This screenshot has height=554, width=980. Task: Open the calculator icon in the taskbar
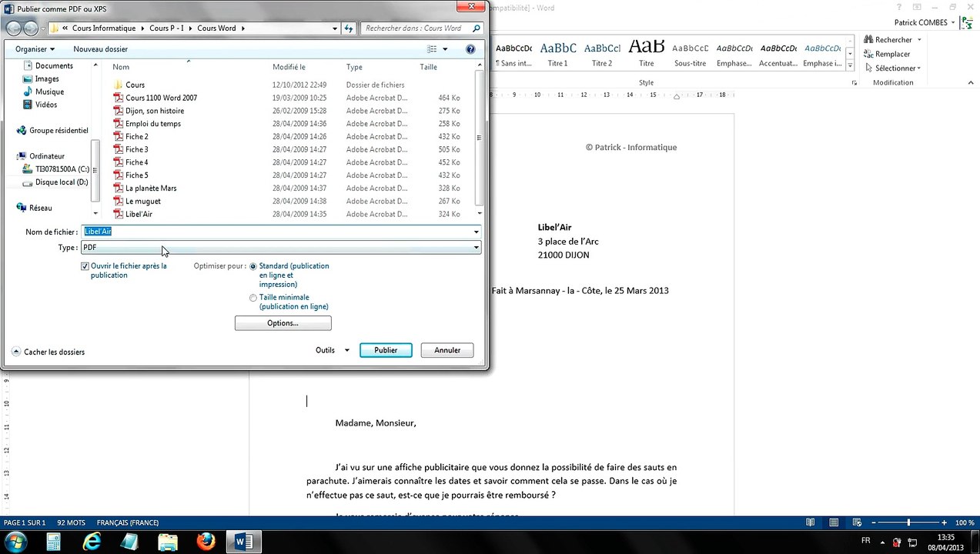(53, 542)
